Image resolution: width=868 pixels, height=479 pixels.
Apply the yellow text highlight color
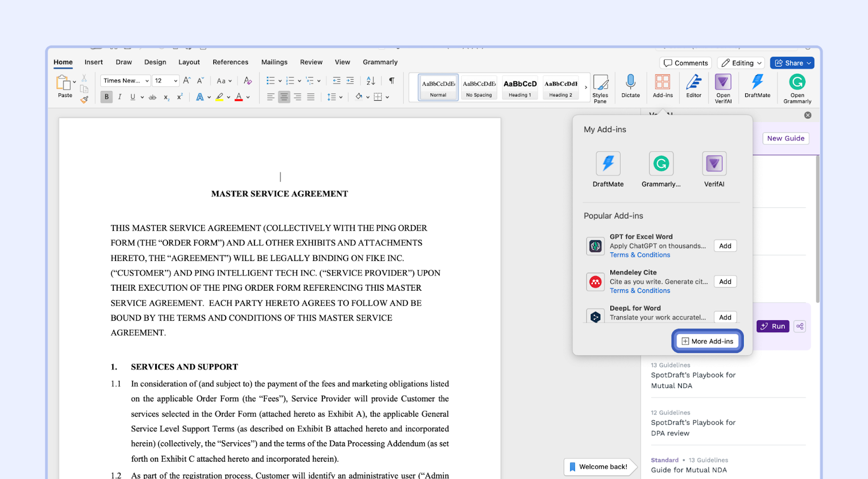coord(219,97)
